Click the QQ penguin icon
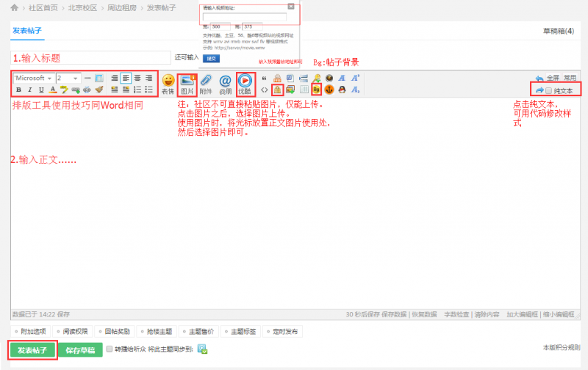Screen dimensions: 588x370 point(342,90)
